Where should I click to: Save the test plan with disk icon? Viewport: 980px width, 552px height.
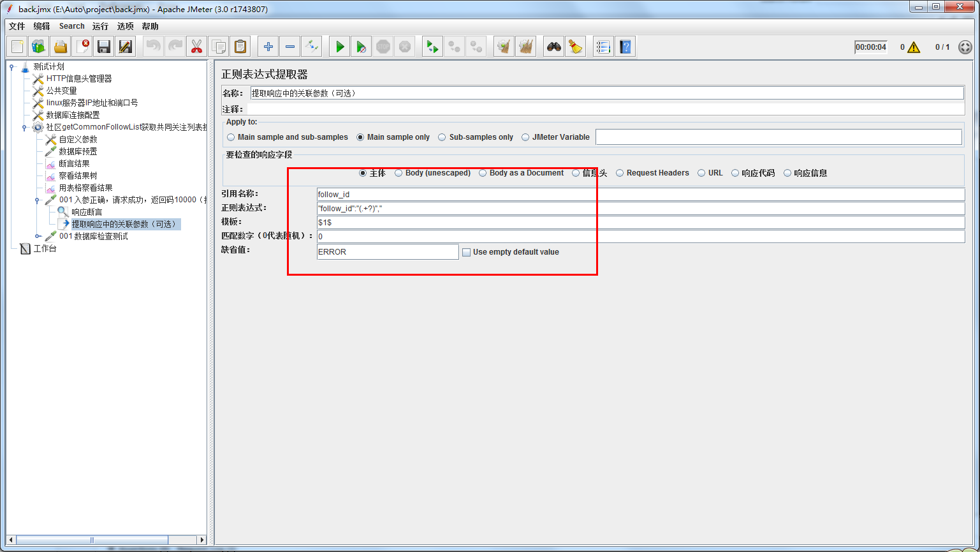104,47
